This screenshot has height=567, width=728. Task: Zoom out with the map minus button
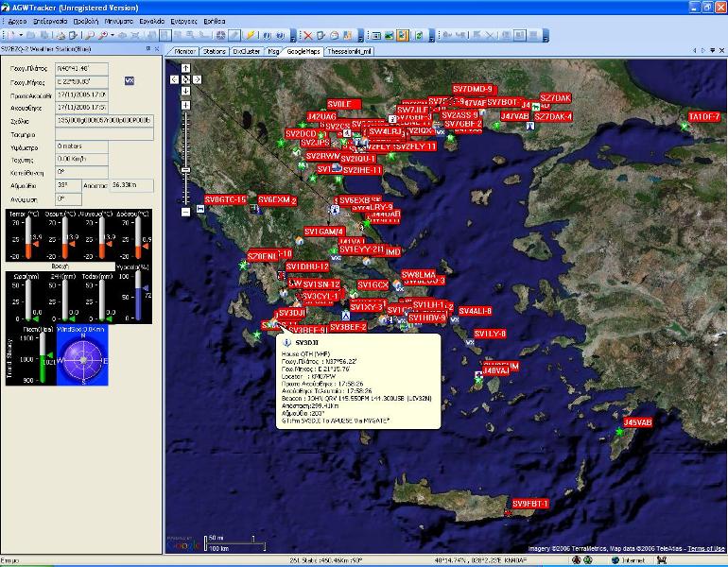tap(185, 212)
